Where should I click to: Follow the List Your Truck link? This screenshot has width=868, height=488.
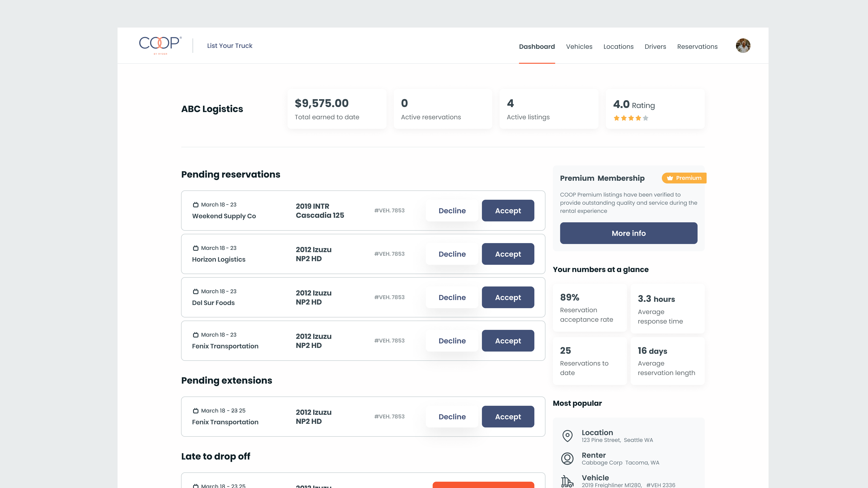pyautogui.click(x=229, y=45)
